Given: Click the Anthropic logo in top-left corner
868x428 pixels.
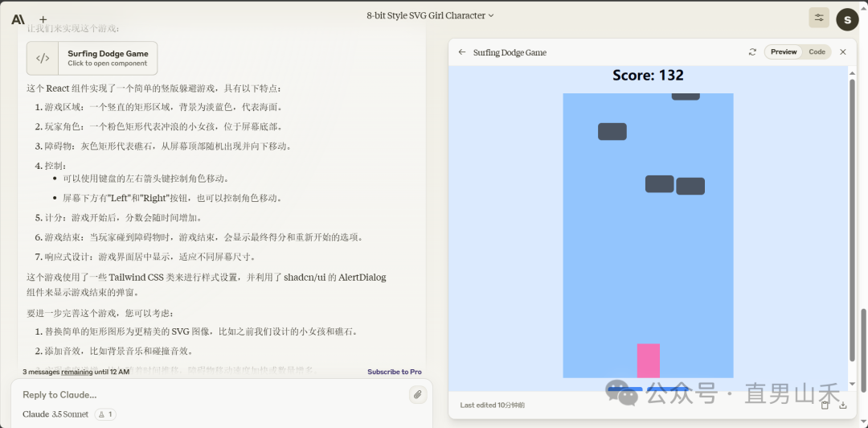Looking at the screenshot, I should pyautogui.click(x=18, y=19).
